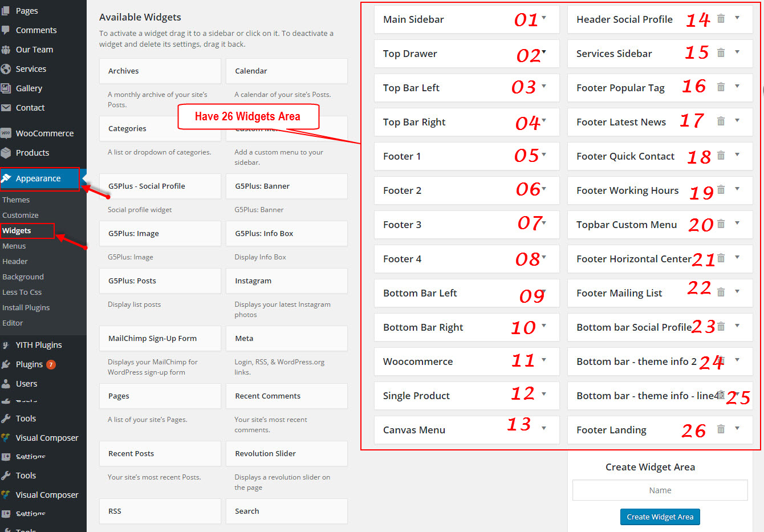Viewport: 764px width, 532px height.
Task: Open the Editor submenu item
Action: pos(13,323)
